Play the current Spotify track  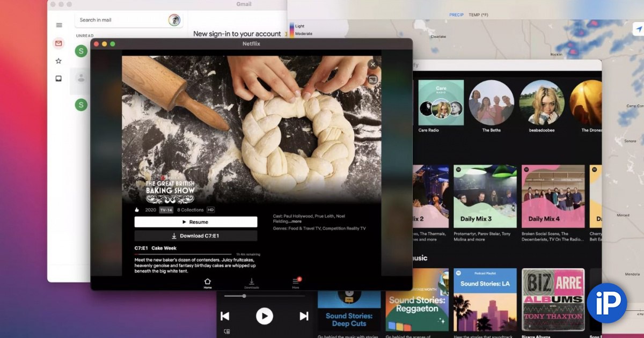[x=264, y=316]
